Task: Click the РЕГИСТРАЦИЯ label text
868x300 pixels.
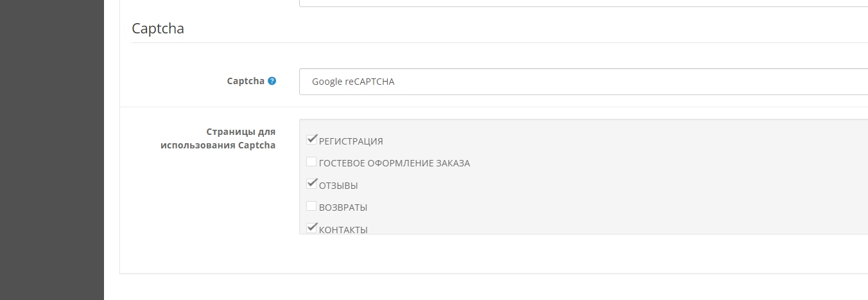Action: (351, 141)
